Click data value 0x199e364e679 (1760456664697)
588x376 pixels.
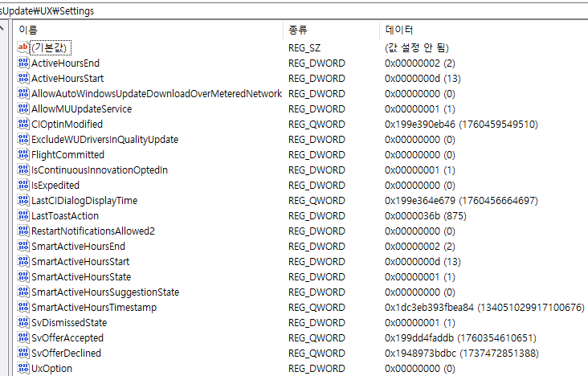click(461, 200)
